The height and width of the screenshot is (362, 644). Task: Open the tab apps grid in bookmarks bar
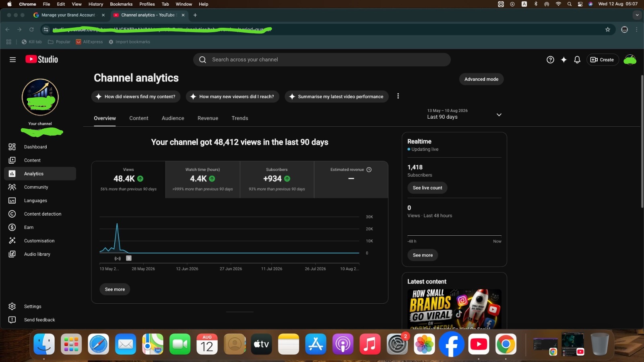click(9, 42)
